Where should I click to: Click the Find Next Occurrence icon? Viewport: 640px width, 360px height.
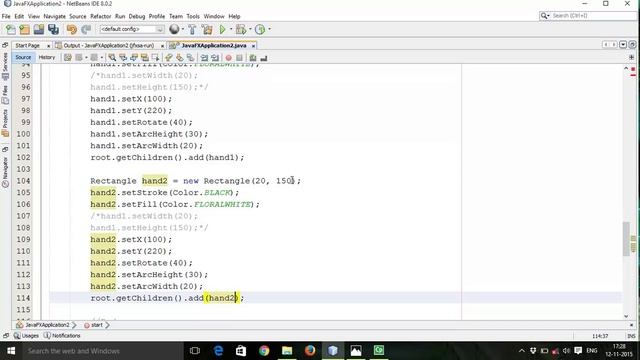134,58
